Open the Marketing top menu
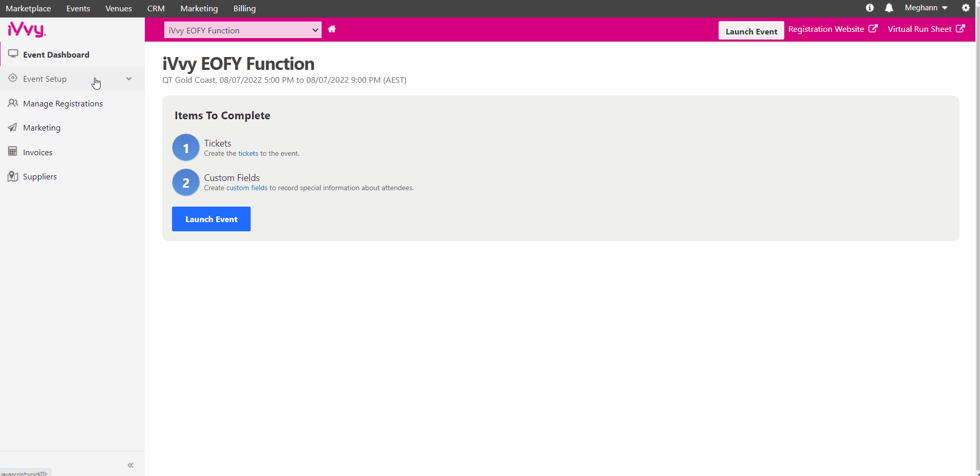980x476 pixels. [199, 8]
